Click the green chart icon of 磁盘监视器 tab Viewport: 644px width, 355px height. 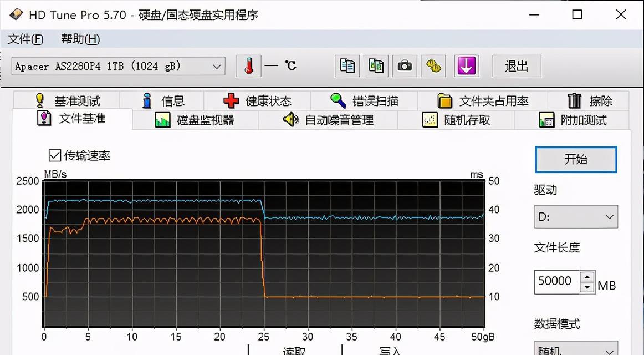pos(162,120)
